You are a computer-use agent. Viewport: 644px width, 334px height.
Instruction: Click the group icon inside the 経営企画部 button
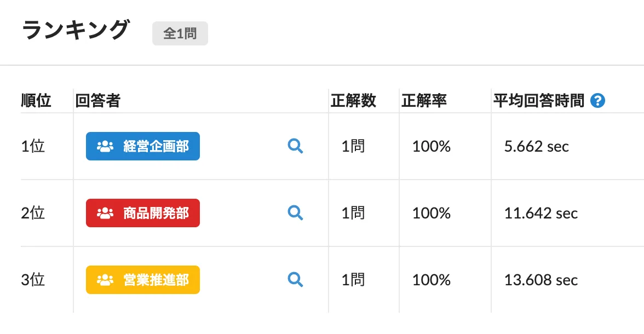tap(104, 146)
